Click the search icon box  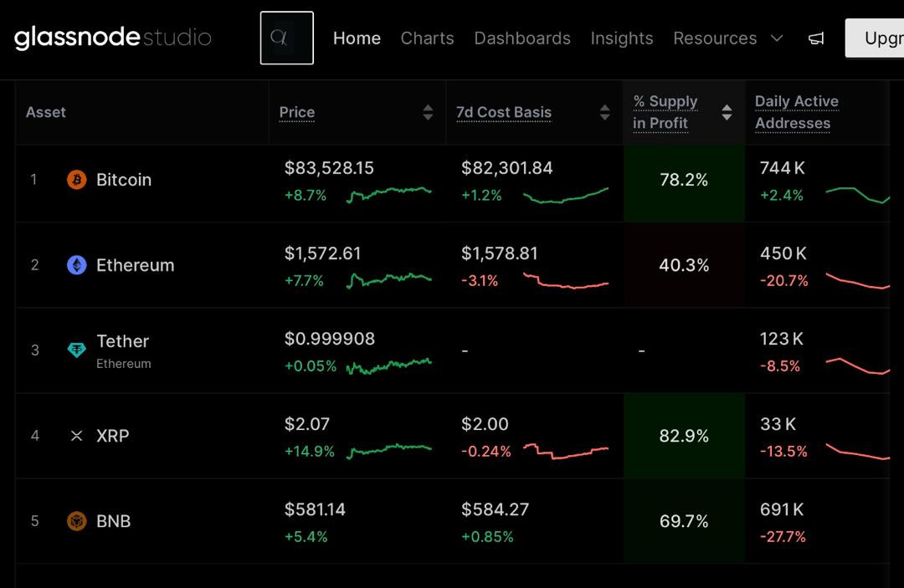tap(286, 38)
